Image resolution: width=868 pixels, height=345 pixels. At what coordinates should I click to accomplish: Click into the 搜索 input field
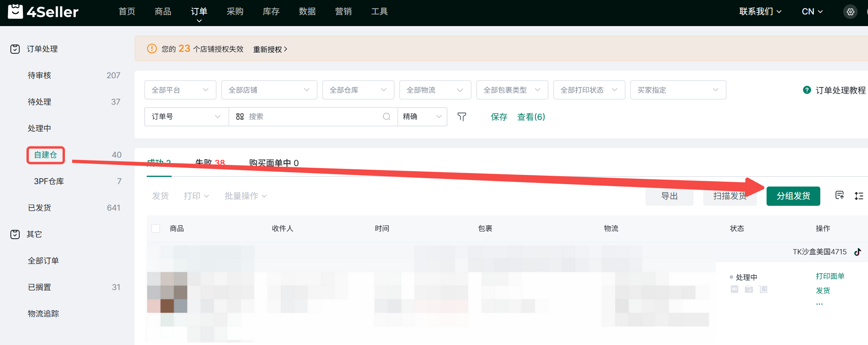[x=313, y=117]
